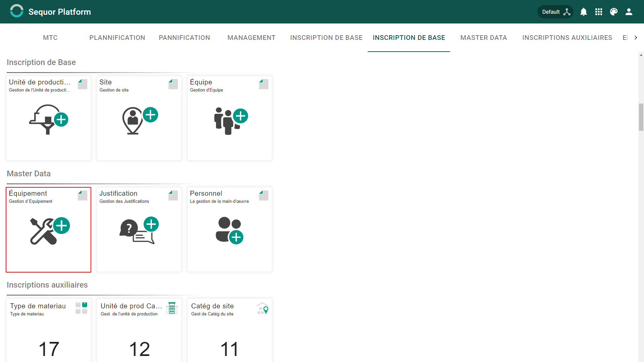The image size is (644, 362).
Task: Open the Unité de prod Ca... card title
Action: pyautogui.click(x=131, y=306)
